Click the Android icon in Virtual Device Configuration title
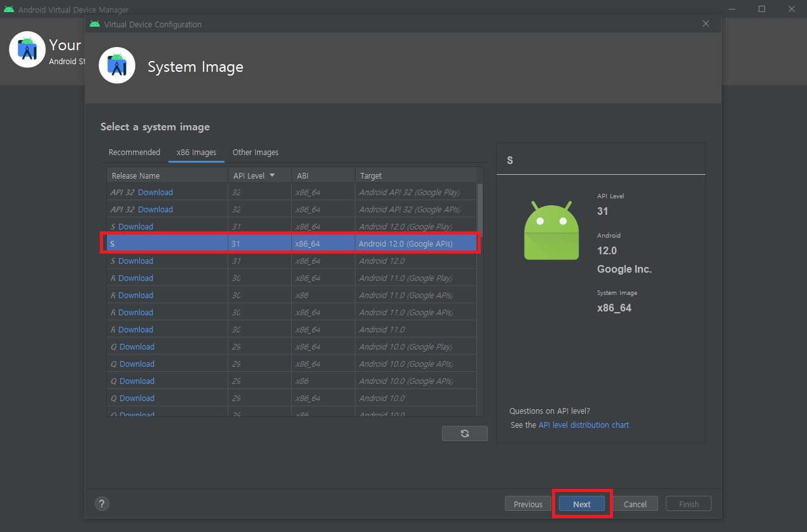Viewport: 807px width, 532px height. 95,24
